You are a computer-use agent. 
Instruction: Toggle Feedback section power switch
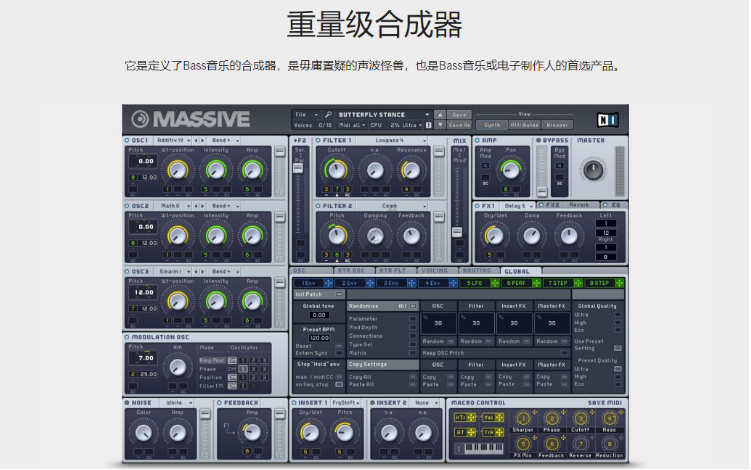click(219, 403)
